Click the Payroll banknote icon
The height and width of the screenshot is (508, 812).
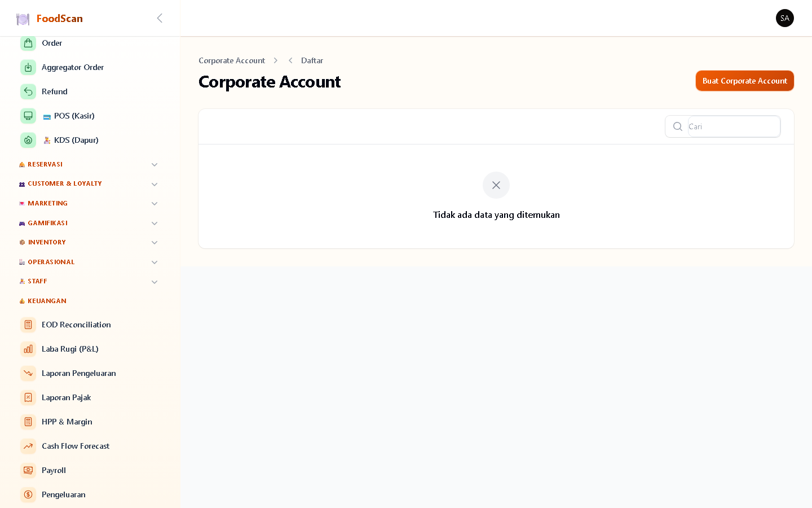tap(28, 470)
